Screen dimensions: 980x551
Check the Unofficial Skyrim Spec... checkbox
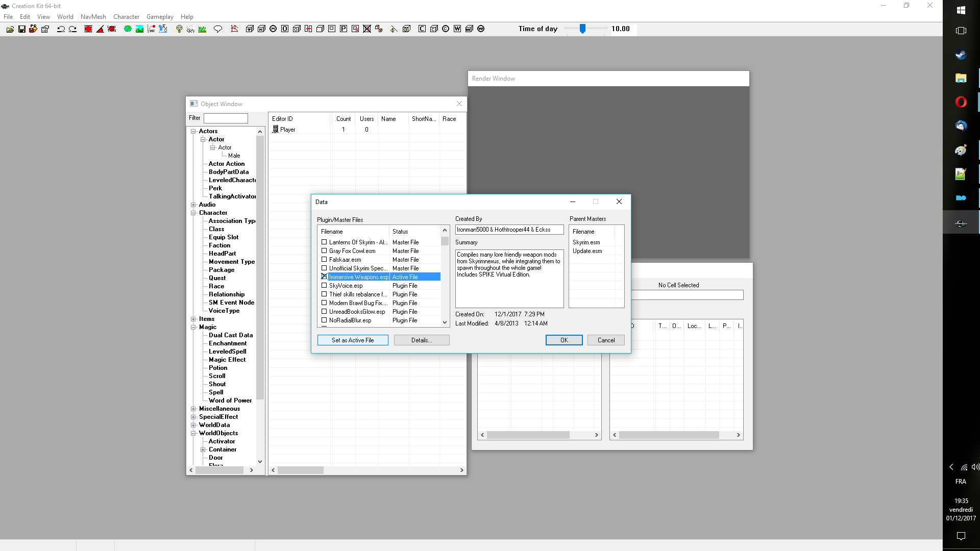[324, 268]
